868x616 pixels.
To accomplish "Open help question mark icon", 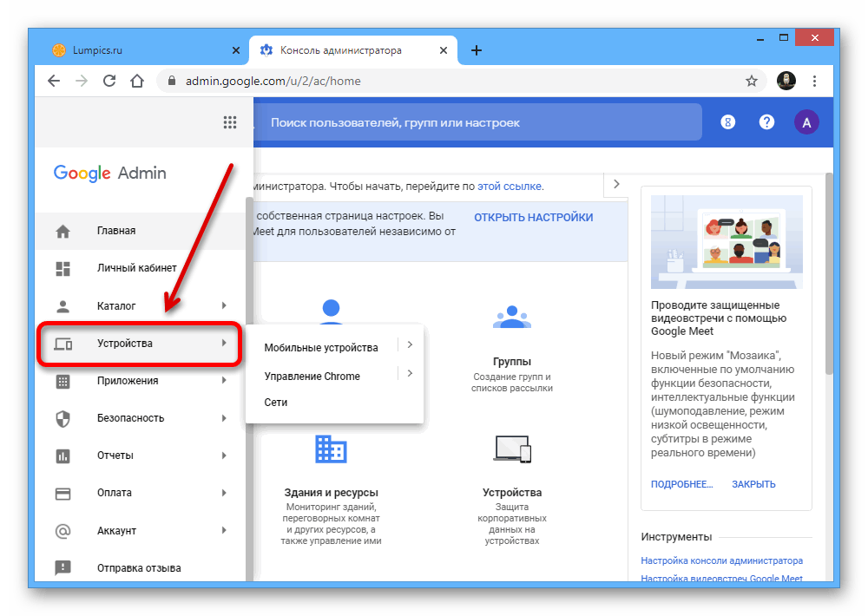I will click(766, 122).
